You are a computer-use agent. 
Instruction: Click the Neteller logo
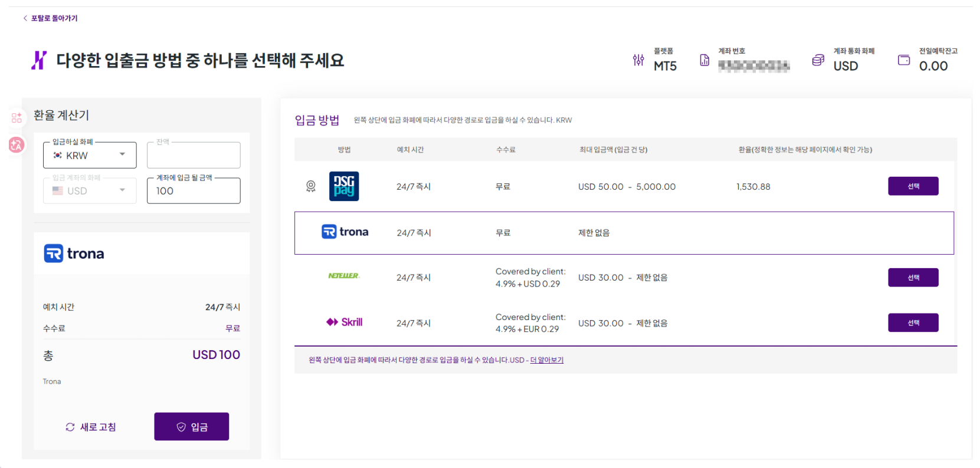pos(344,275)
